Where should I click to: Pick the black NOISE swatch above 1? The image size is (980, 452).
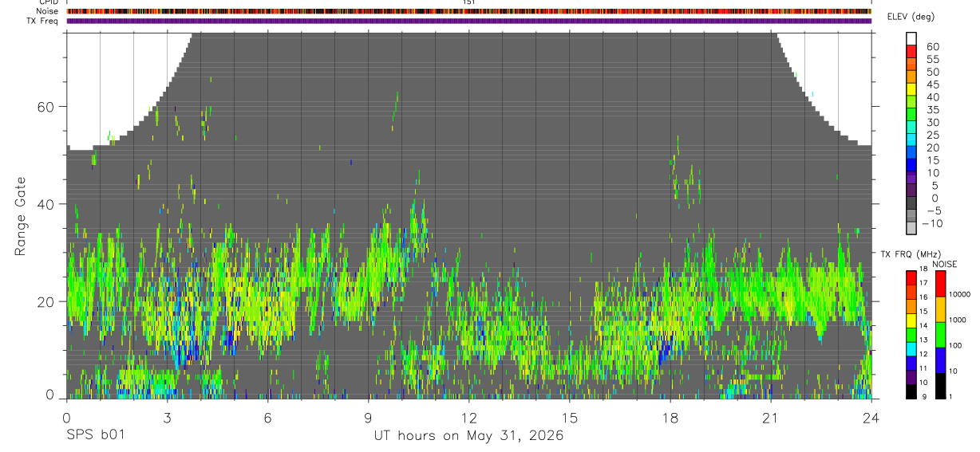(940, 386)
